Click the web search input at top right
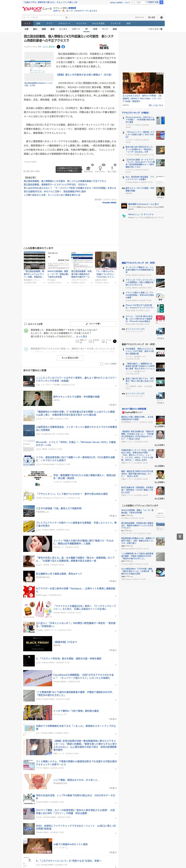The width and height of the screenshot is (186, 868). [138, 2]
